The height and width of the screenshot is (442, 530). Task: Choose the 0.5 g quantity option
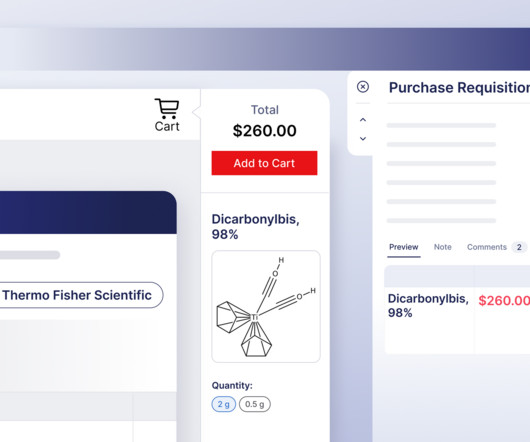tap(255, 404)
